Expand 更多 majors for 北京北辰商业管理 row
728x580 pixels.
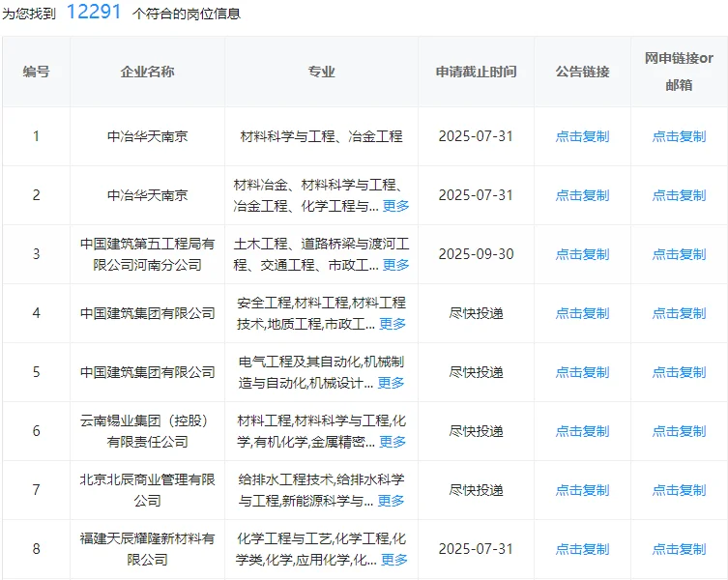[391, 501]
